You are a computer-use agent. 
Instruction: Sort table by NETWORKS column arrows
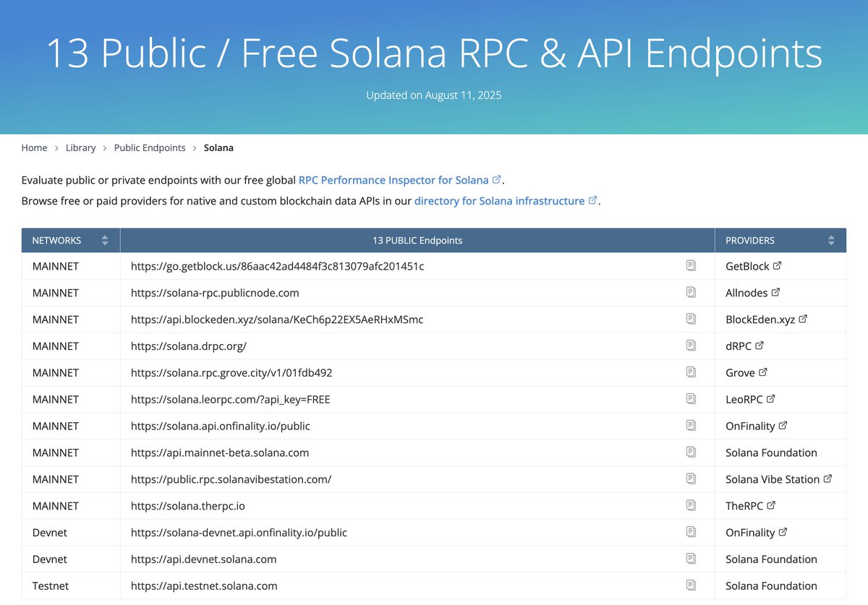105,240
